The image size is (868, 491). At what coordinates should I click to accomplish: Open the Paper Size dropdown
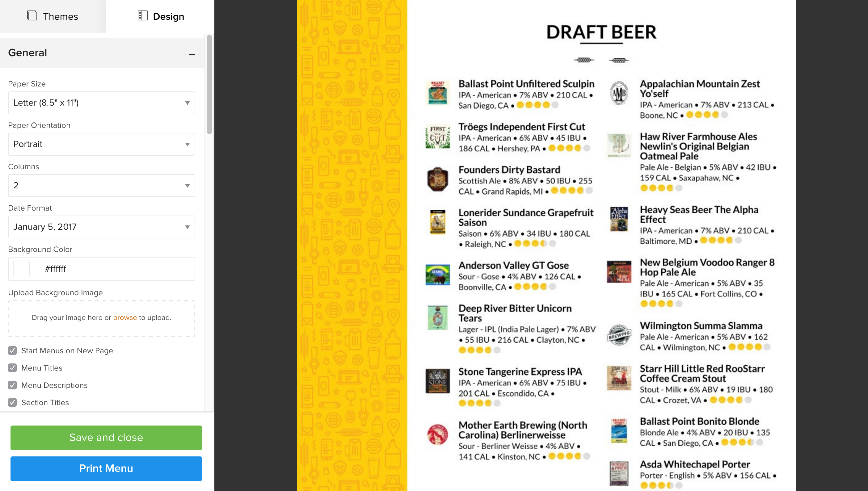pos(101,103)
